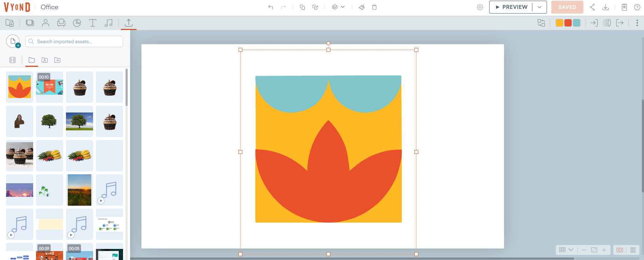Select the flowchart diagram thumbnail
Screen dimensions: 644x260
[x=109, y=224]
